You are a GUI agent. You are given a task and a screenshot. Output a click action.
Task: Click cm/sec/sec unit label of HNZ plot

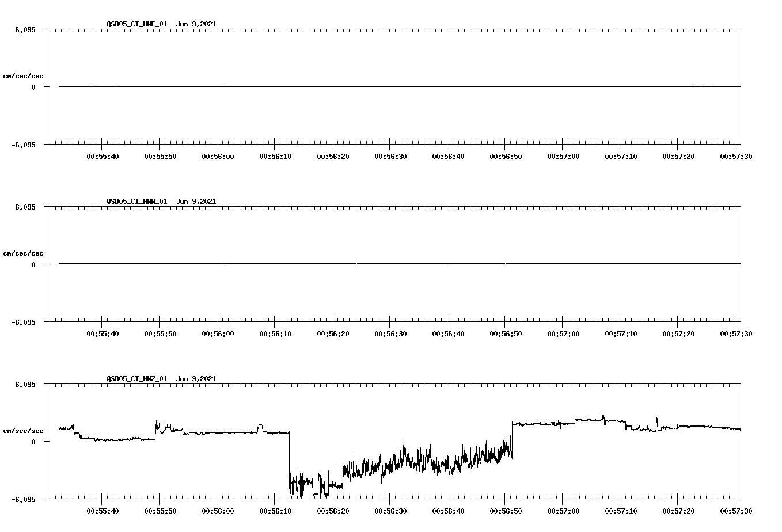23,431
